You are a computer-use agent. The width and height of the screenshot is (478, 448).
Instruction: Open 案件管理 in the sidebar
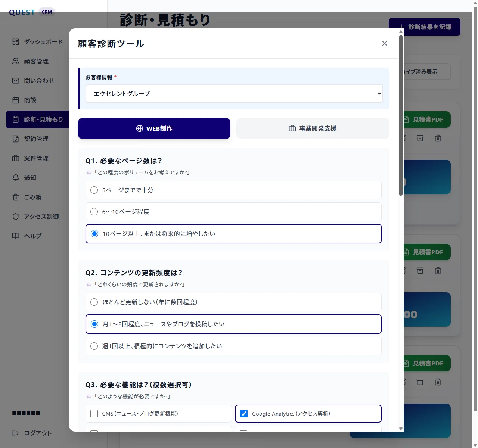[x=37, y=158]
